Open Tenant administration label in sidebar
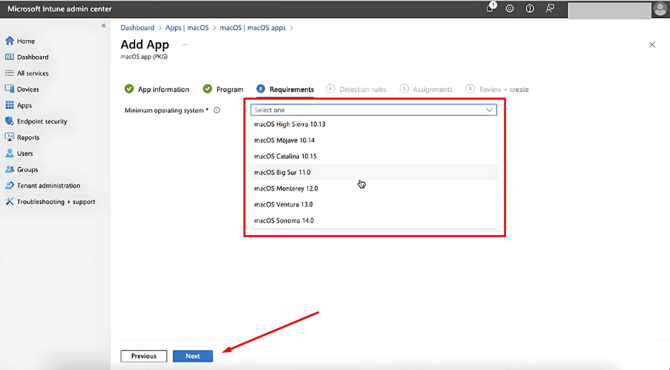670x370 pixels. [49, 185]
